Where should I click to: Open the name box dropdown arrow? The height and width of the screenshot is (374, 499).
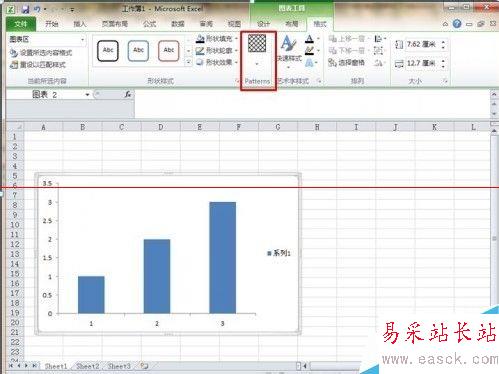coord(87,95)
